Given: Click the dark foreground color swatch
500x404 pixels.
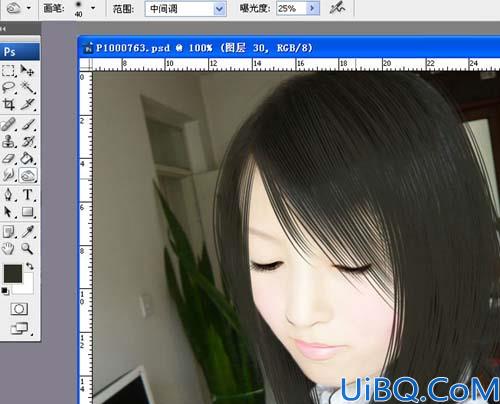Looking at the screenshot, I should [x=13, y=274].
